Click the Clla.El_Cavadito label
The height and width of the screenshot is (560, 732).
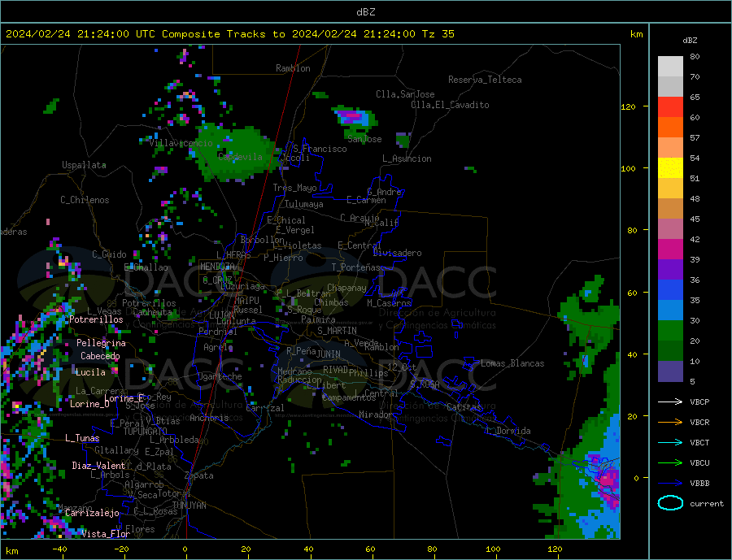pyautogui.click(x=450, y=105)
